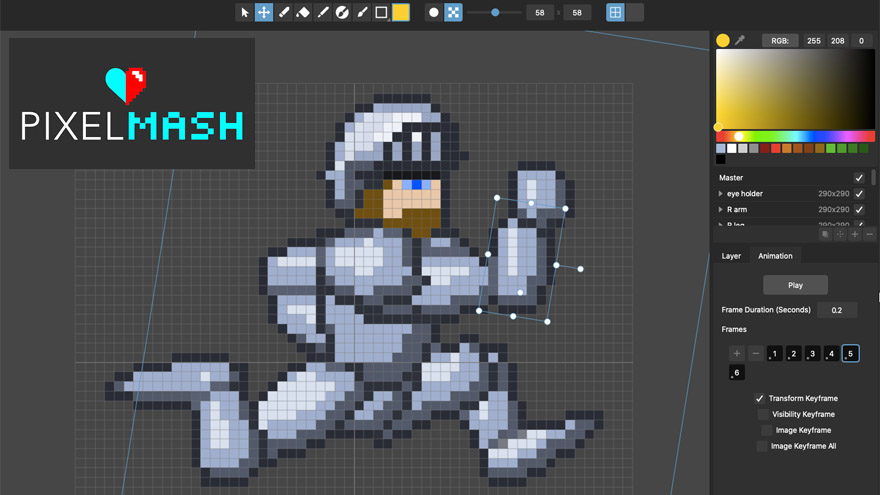880x495 pixels.
Task: Choose the round brush shape
Action: pos(433,12)
